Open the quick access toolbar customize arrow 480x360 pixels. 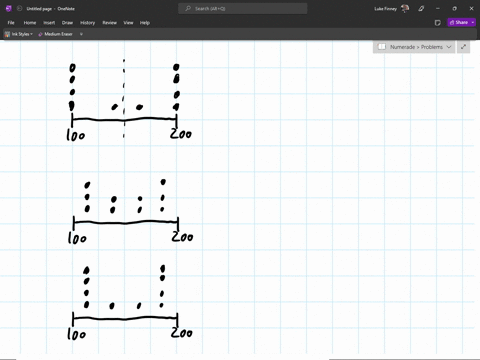coord(81,34)
